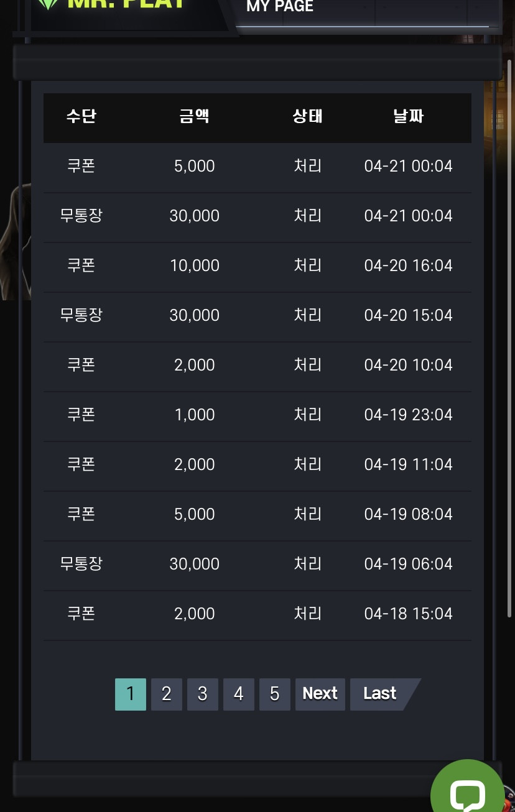Screen dimensions: 515x812
Task: Click the 상태 column header
Action: click(x=307, y=116)
